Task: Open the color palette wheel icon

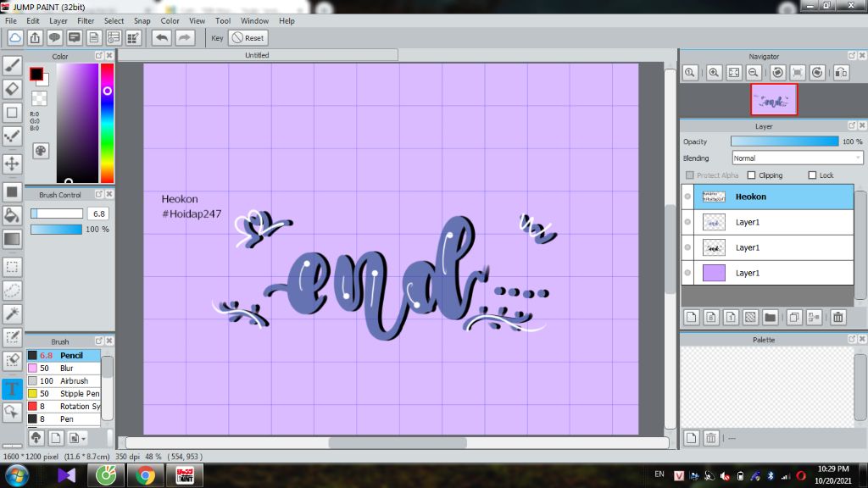Action: click(41, 151)
